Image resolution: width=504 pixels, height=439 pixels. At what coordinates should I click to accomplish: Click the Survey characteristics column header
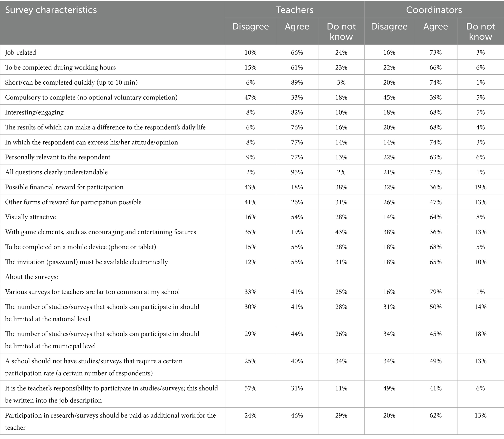click(51, 10)
